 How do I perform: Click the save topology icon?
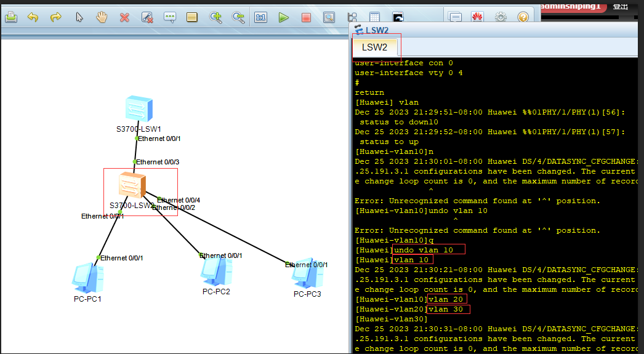click(11, 17)
